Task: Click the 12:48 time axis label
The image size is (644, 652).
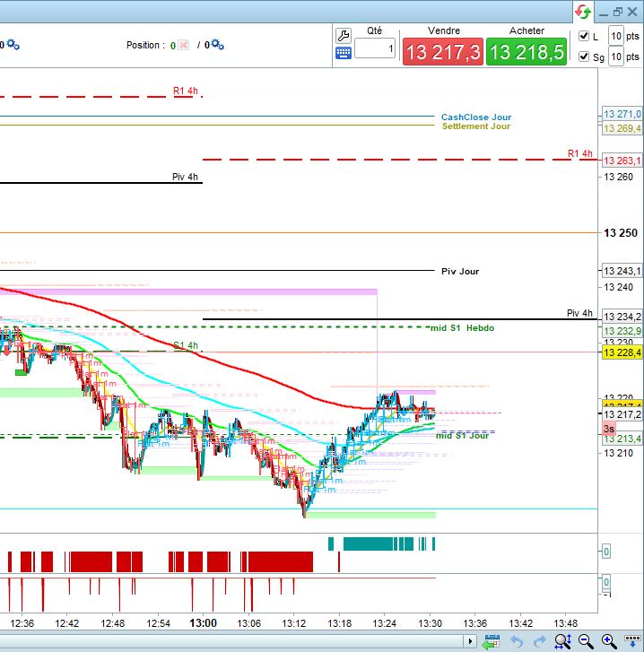Action: pos(113,623)
